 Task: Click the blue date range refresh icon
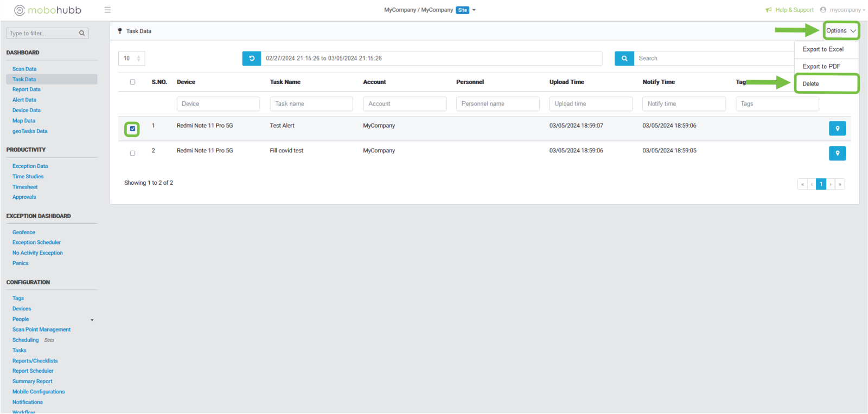point(251,59)
